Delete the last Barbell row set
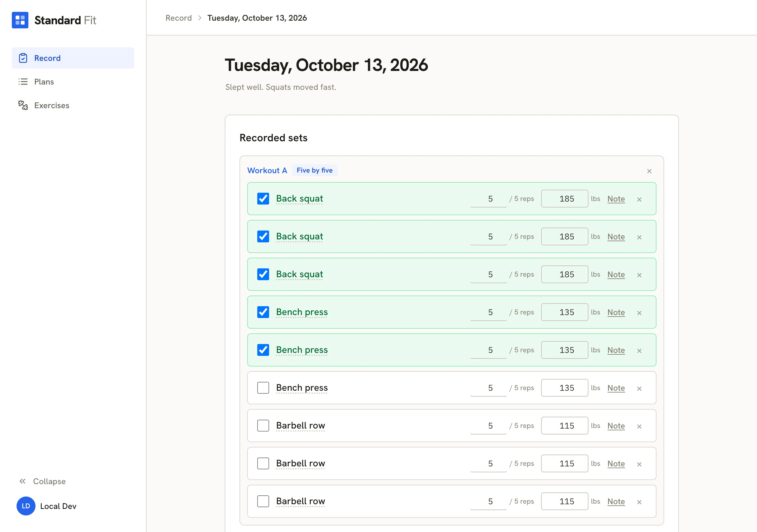 click(x=639, y=502)
